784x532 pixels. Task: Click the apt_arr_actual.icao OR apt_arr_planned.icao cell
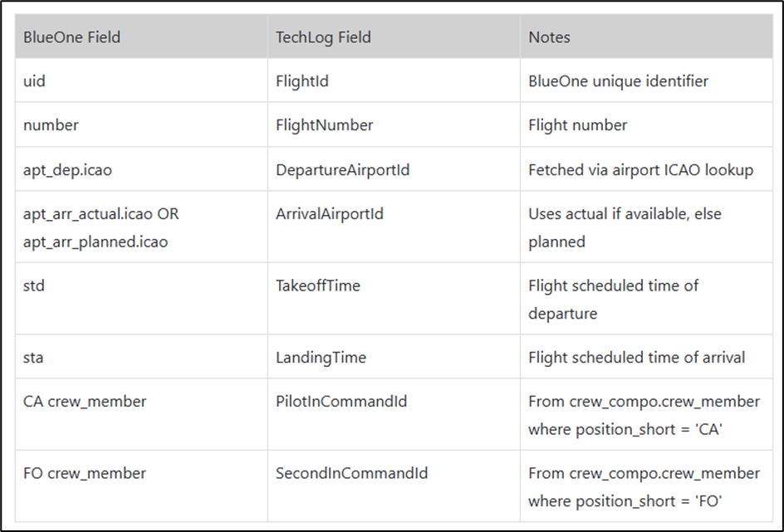141,227
